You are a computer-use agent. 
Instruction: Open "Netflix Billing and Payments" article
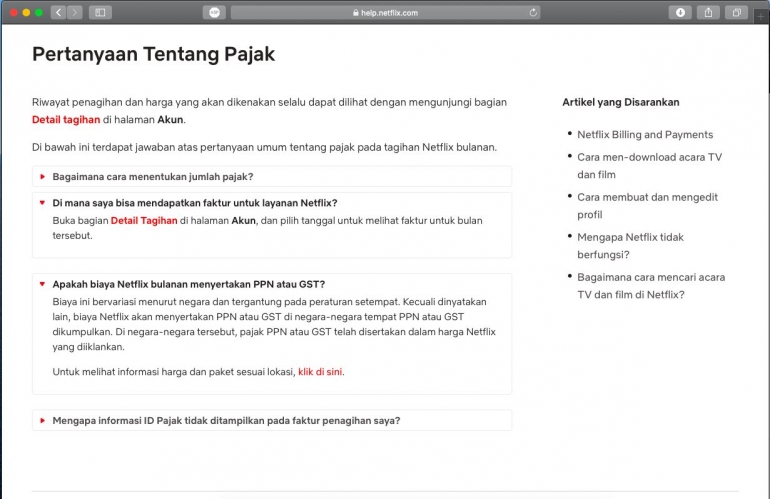coord(645,134)
